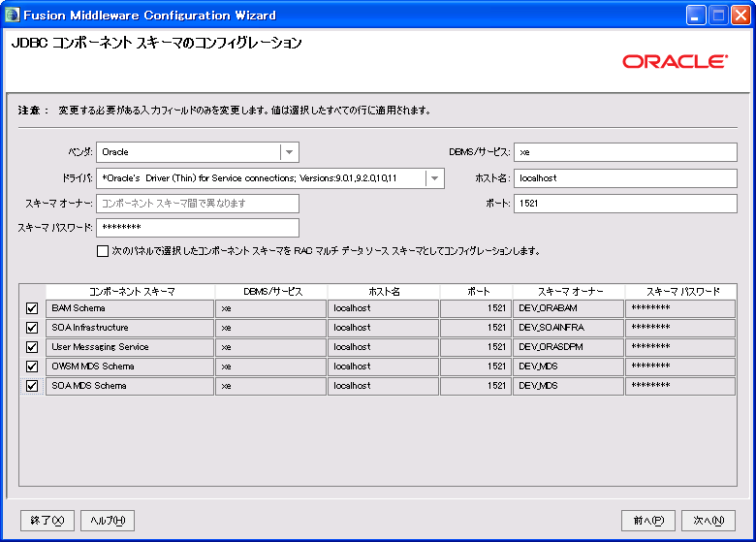Viewport: 756px width, 542px height.
Task: Close the Configuration Wizard window
Action: 740,16
